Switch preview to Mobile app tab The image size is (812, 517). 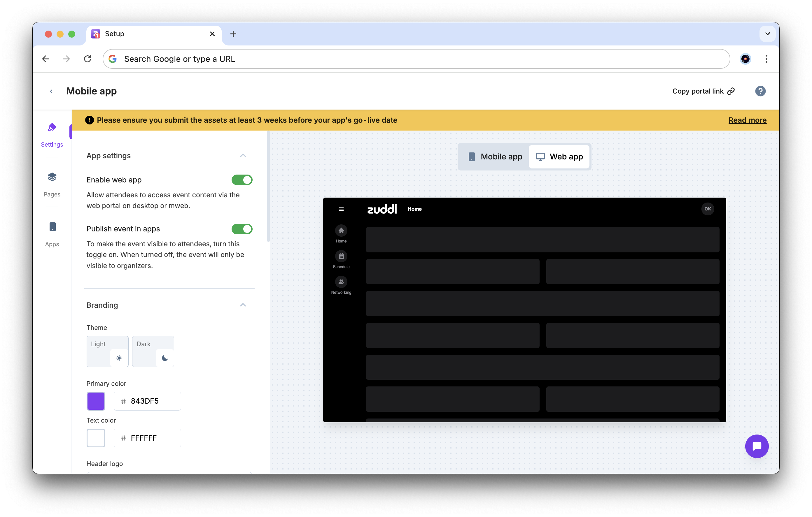click(x=495, y=157)
